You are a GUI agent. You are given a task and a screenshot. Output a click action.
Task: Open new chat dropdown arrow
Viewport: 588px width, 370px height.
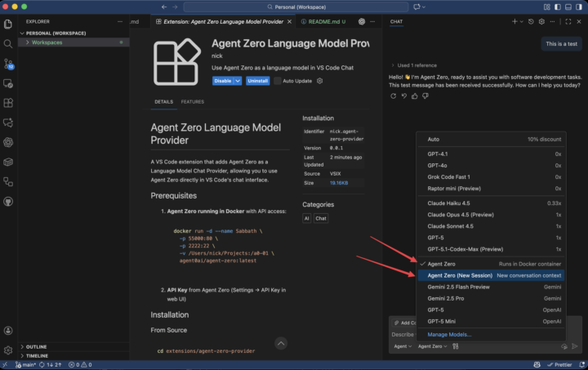(522, 22)
